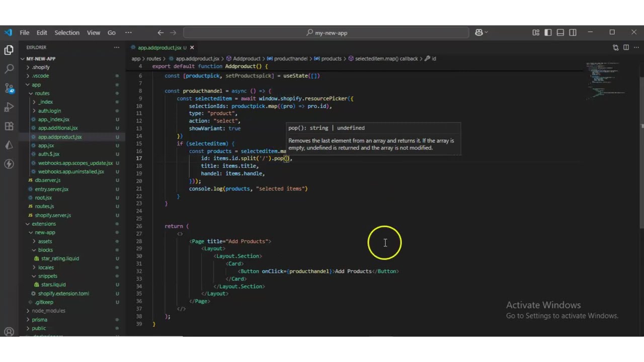Collapse the snippets folder
Screen dimensions: 644x362
pyautogui.click(x=48, y=276)
